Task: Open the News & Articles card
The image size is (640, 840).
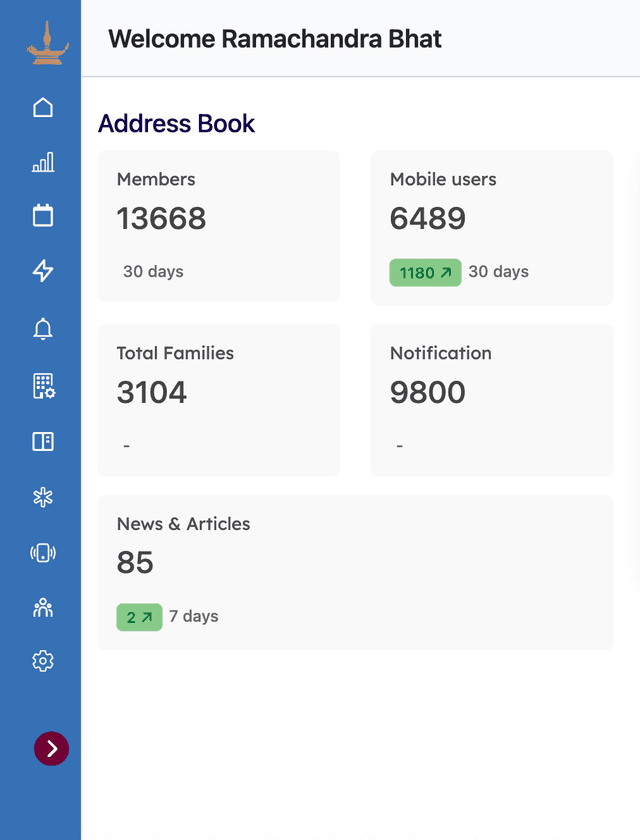Action: click(x=355, y=572)
